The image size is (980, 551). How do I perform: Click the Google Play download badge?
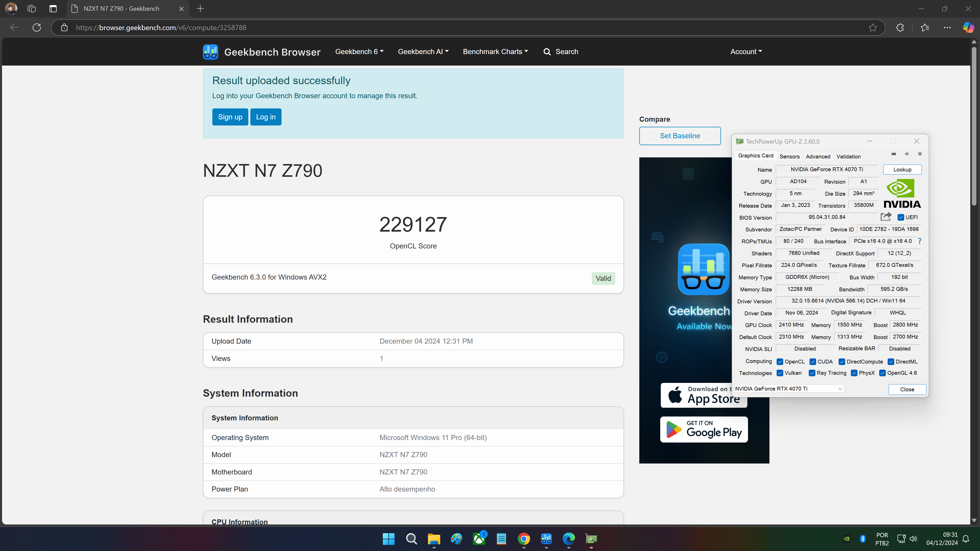704,429
